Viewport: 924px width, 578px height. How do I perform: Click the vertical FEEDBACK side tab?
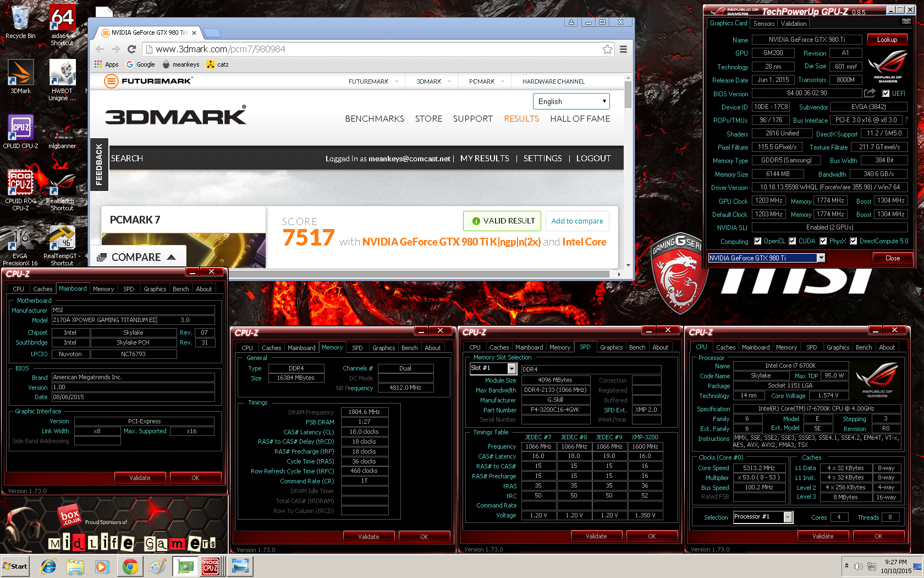99,165
